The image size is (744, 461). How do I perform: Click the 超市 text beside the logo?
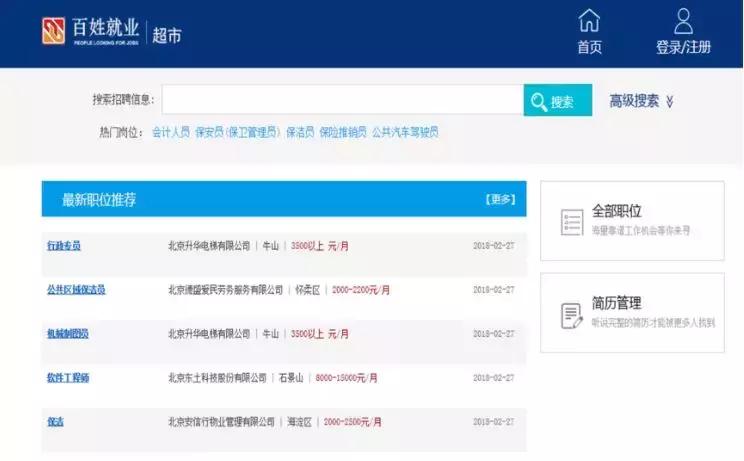click(x=167, y=35)
